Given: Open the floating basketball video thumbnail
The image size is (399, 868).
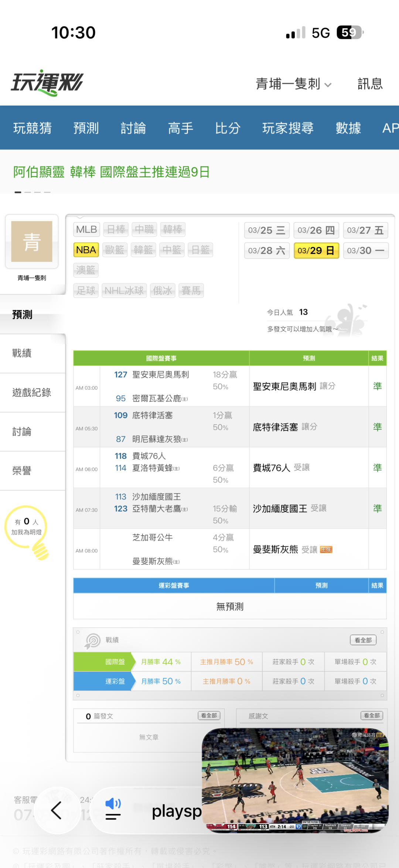Looking at the screenshot, I should [295, 780].
